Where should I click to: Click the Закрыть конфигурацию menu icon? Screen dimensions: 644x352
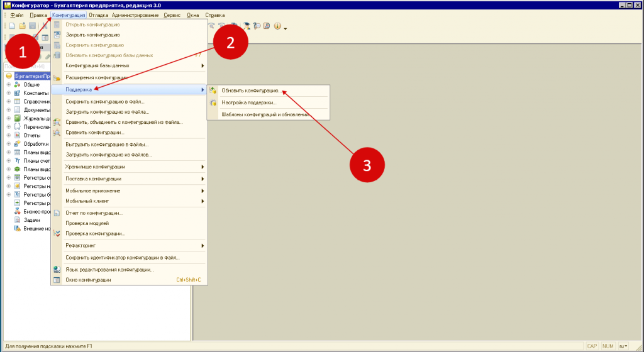coord(57,35)
